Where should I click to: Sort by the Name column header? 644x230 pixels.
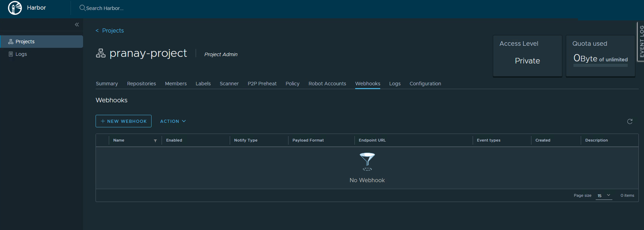[119, 140]
